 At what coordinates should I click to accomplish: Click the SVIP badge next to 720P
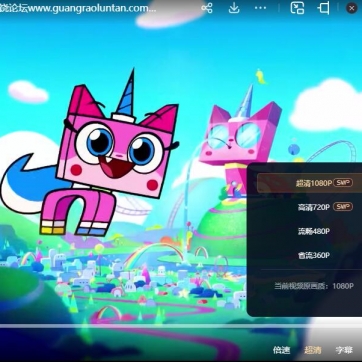343,207
